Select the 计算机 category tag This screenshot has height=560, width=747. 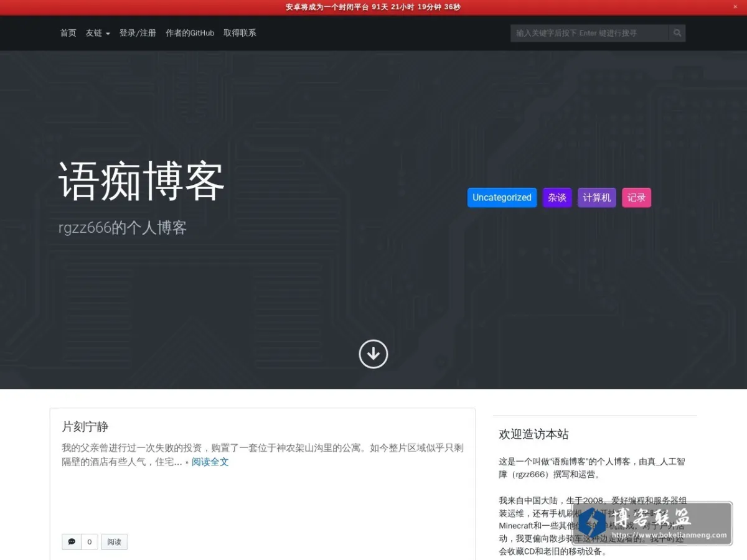pyautogui.click(x=597, y=197)
